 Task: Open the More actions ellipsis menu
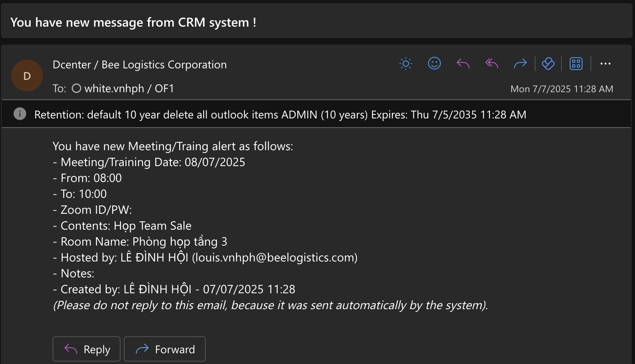coord(605,64)
